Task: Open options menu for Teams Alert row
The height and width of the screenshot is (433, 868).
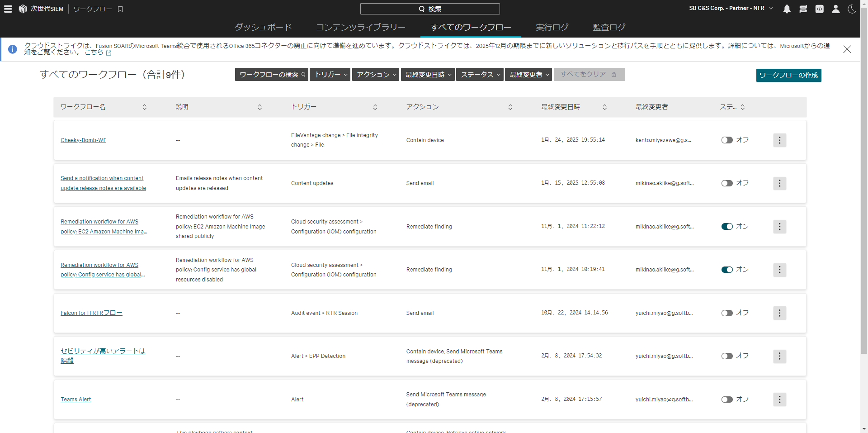Action: click(779, 400)
